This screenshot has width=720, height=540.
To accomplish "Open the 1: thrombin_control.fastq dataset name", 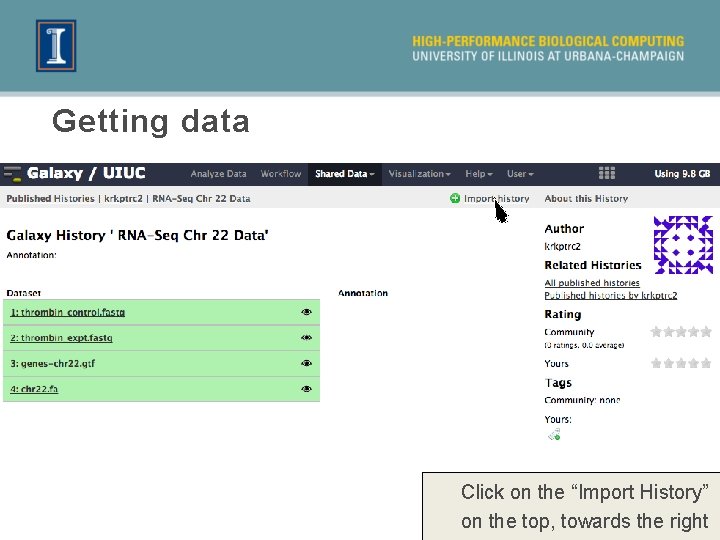I will point(68,313).
